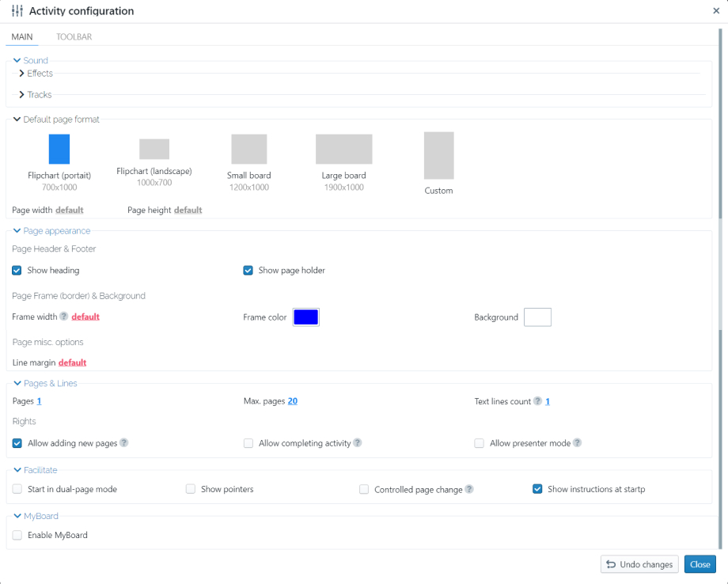Collapse the Default page format section
This screenshot has height=584, width=728.
coord(56,119)
